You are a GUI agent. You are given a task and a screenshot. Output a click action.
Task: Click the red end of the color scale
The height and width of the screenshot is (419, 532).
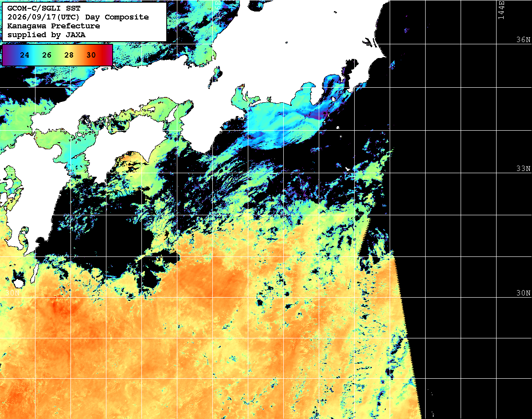(108, 55)
